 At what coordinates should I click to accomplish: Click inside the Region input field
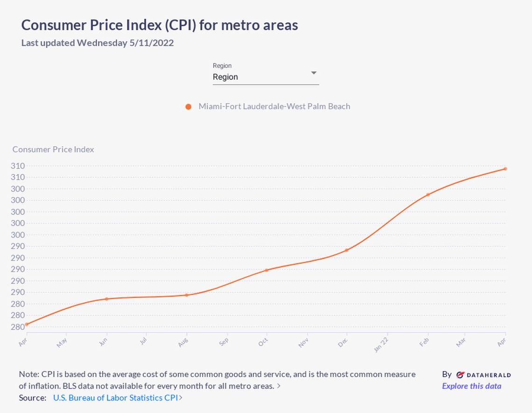tap(252, 77)
